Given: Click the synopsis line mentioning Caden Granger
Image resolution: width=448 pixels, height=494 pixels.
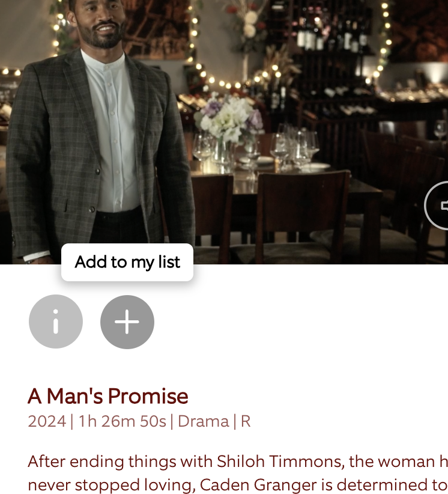Looking at the screenshot, I should (x=238, y=485).
